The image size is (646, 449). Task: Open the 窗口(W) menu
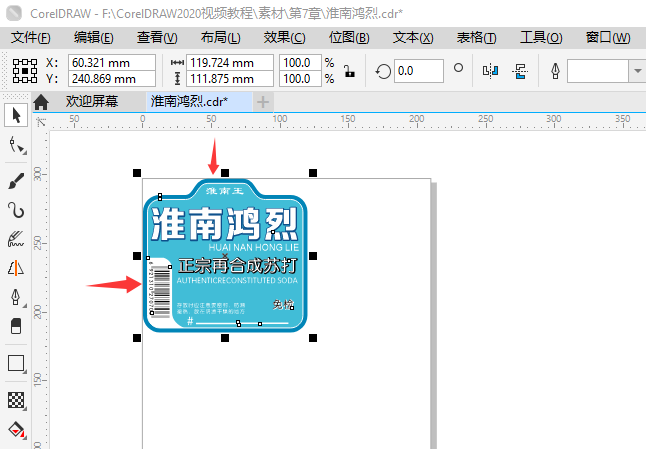pos(608,37)
